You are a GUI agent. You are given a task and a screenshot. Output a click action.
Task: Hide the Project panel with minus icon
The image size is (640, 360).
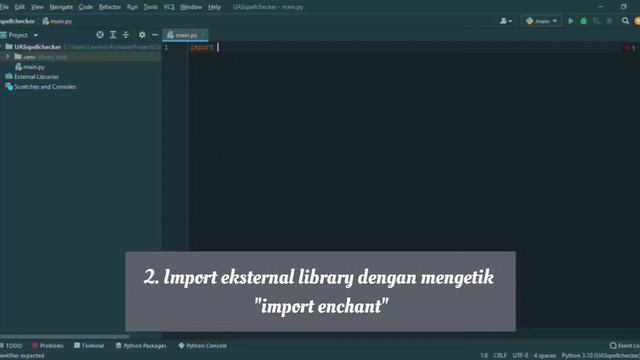pyautogui.click(x=155, y=35)
